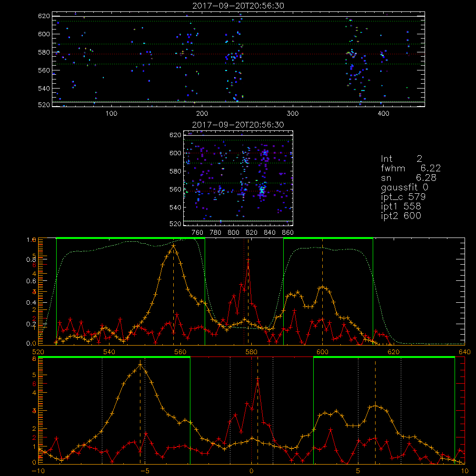The width and height of the screenshot is (476, 476).
Task: Click x-axis tick label 820 of middle image
Action: click(x=252, y=233)
